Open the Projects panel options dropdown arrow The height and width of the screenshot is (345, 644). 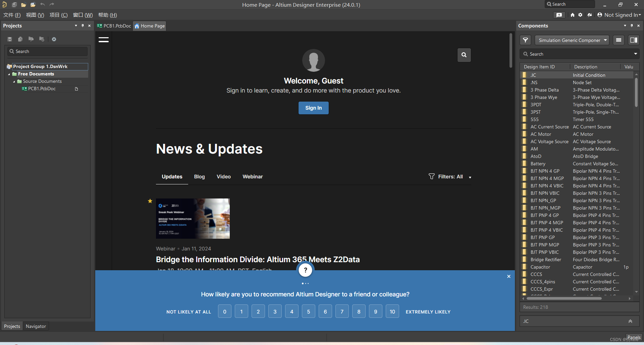tap(76, 25)
